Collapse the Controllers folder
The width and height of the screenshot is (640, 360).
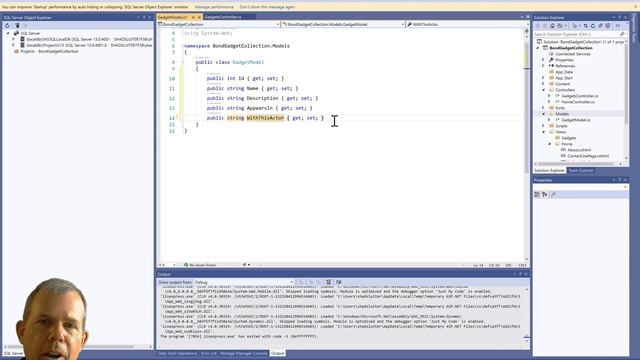pos(543,90)
